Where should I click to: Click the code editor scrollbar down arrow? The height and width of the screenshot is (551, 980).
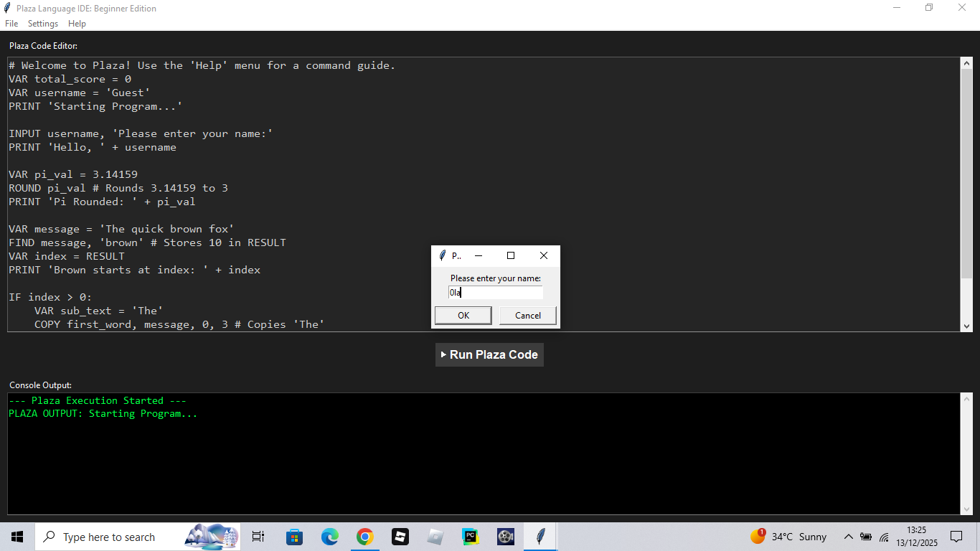click(x=966, y=326)
